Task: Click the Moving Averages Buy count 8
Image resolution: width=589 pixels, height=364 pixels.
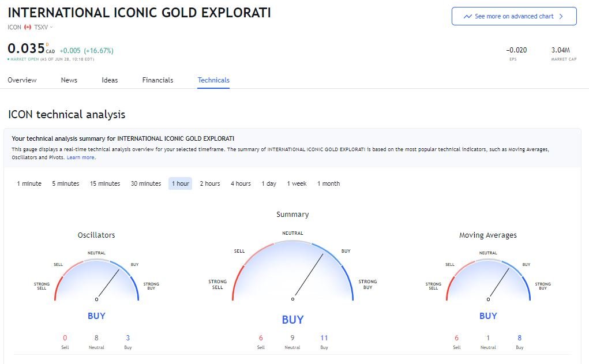Action: click(x=520, y=338)
